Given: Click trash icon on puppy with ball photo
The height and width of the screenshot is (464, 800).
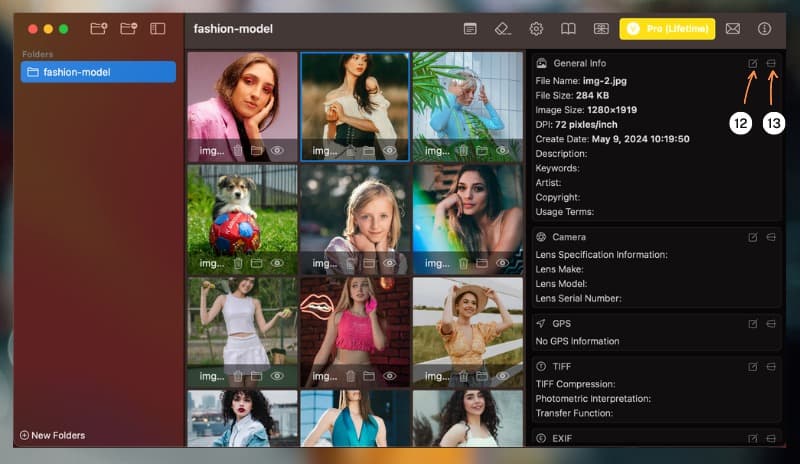Looking at the screenshot, I should 238,263.
